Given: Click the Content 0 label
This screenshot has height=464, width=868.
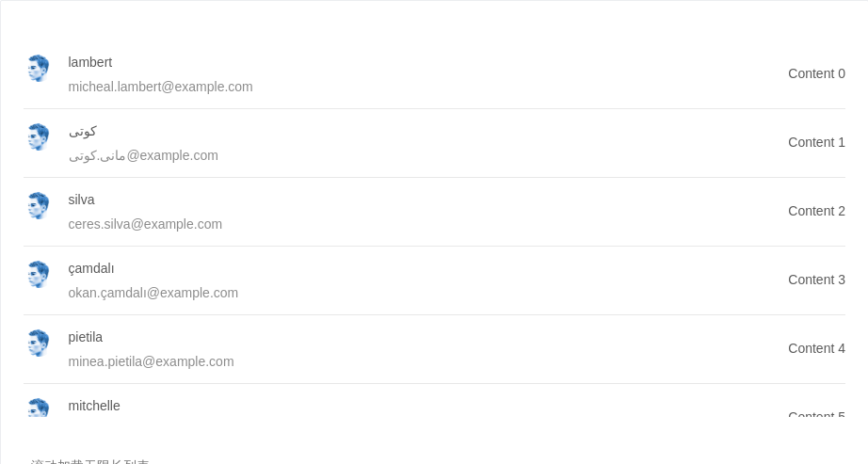Looking at the screenshot, I should click(x=816, y=73).
